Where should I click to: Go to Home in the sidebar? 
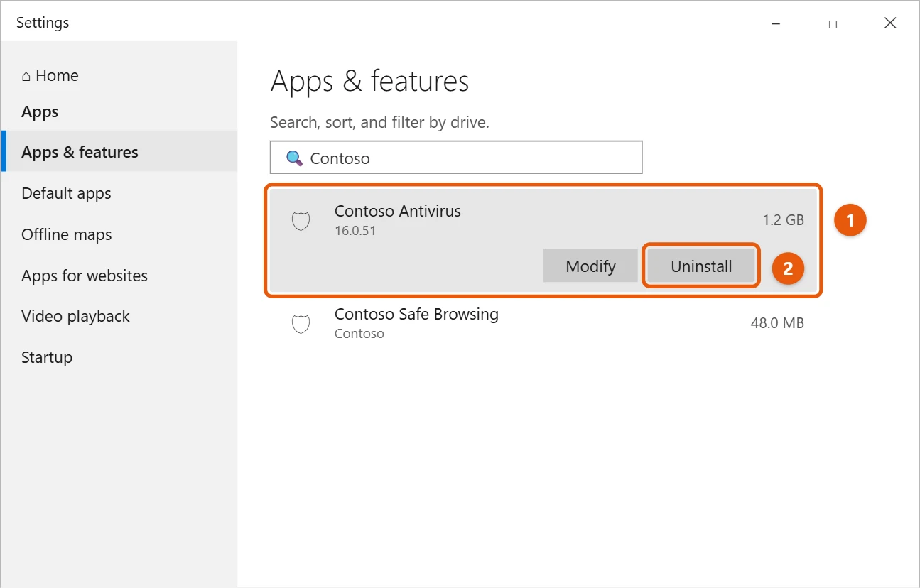click(50, 75)
